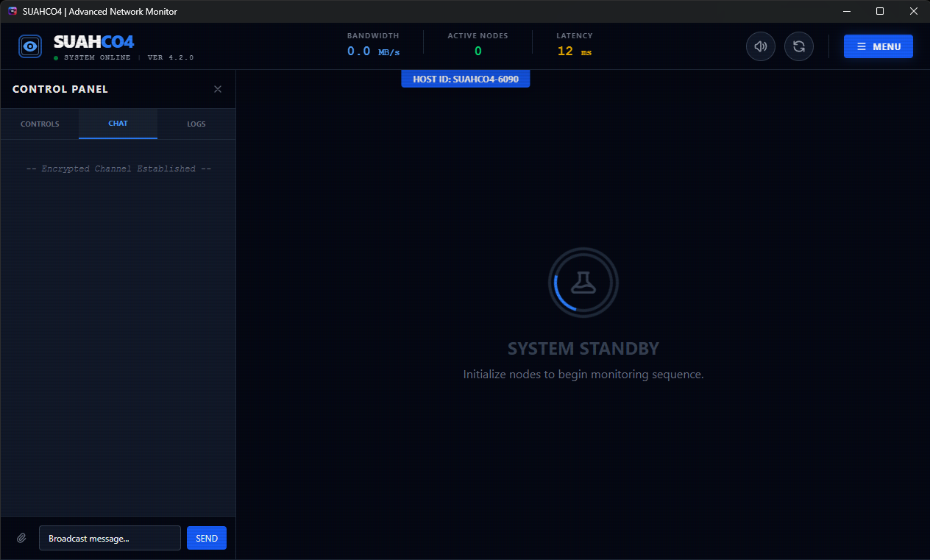930x560 pixels.
Task: Click the flask icon in the standby spinner
Action: (583, 282)
